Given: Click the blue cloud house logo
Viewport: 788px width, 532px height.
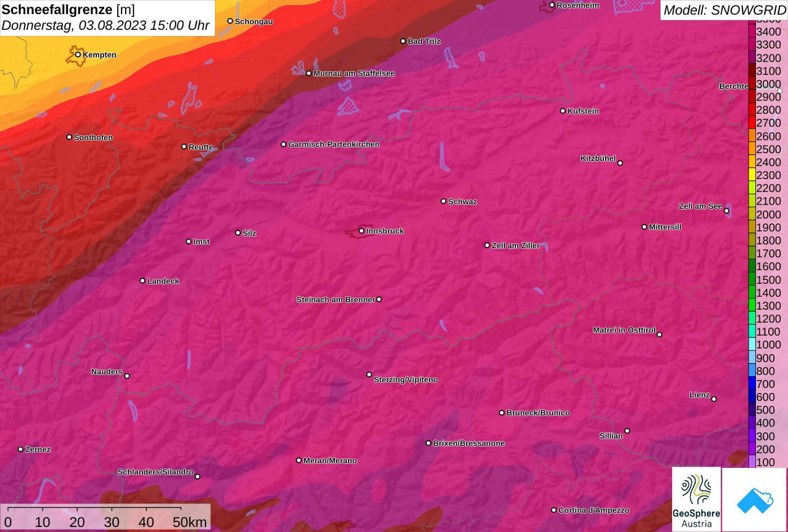Looking at the screenshot, I should [x=754, y=499].
